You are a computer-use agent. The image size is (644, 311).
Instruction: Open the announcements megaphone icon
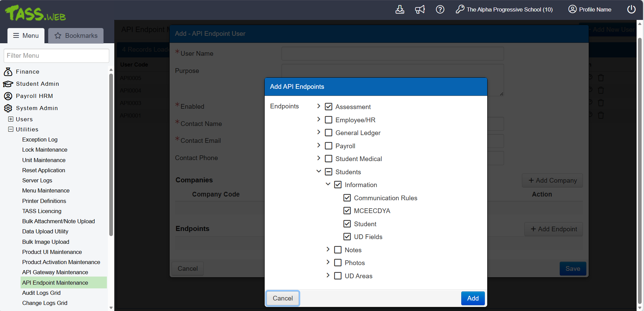click(x=420, y=9)
